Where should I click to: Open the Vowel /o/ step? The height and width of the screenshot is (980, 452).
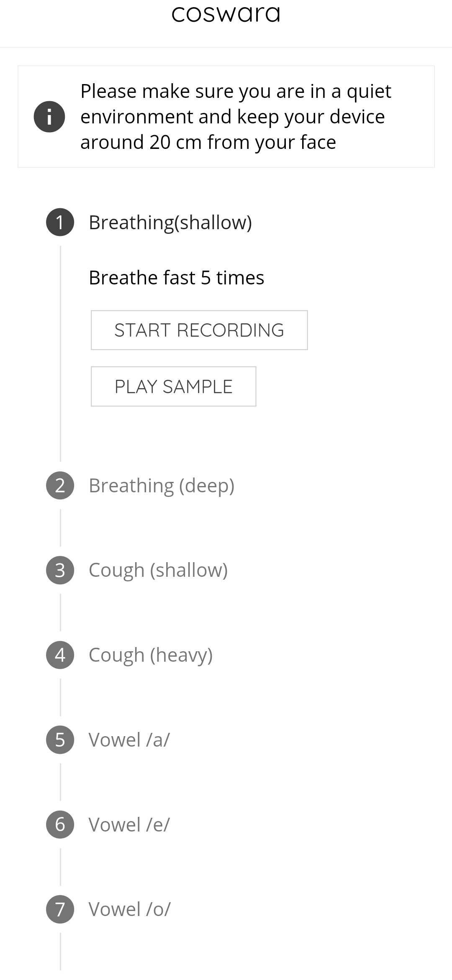pos(130,909)
